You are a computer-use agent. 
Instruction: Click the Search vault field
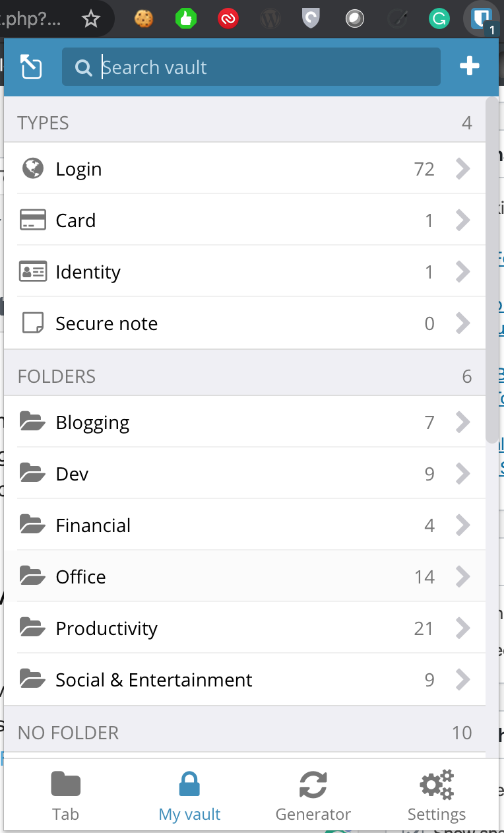(264, 67)
